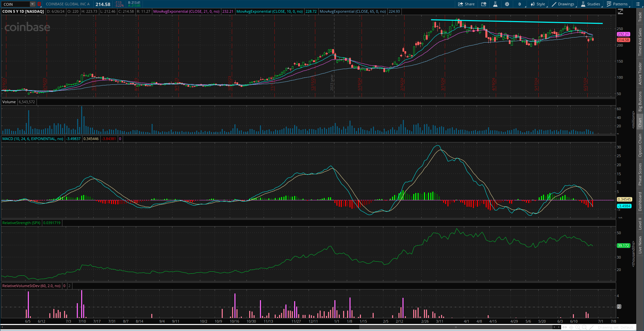The image size is (644, 331).
Task: Click the -3.4984 MACD value bubble
Action: [624, 206]
